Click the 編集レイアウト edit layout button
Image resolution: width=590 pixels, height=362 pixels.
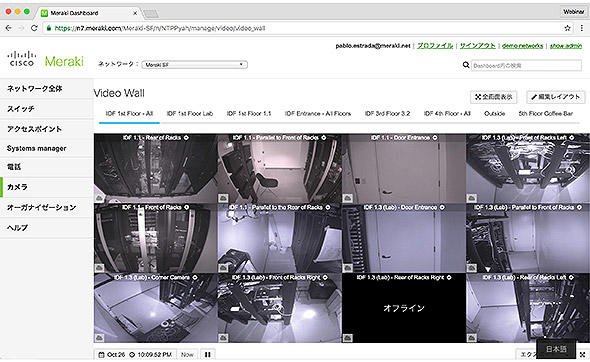click(x=555, y=97)
